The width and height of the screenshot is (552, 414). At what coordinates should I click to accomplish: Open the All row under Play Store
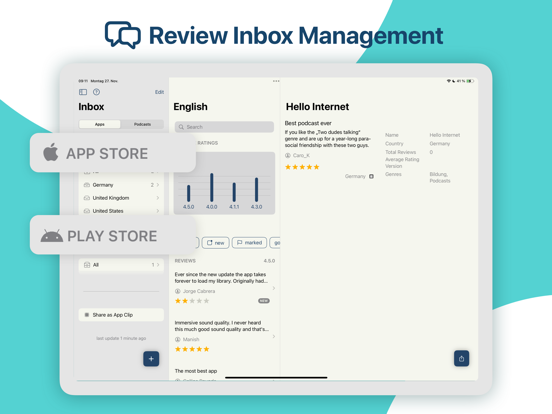point(121,265)
